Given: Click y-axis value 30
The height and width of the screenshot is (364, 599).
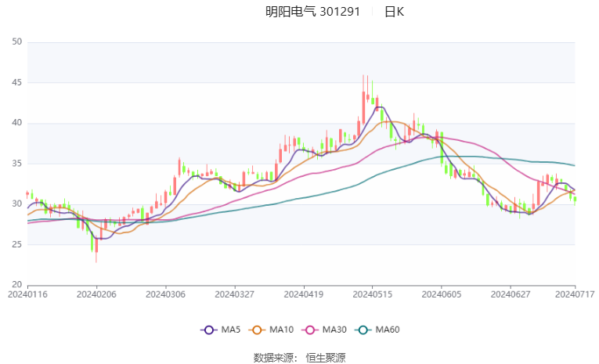Looking at the screenshot, I should tap(16, 204).
